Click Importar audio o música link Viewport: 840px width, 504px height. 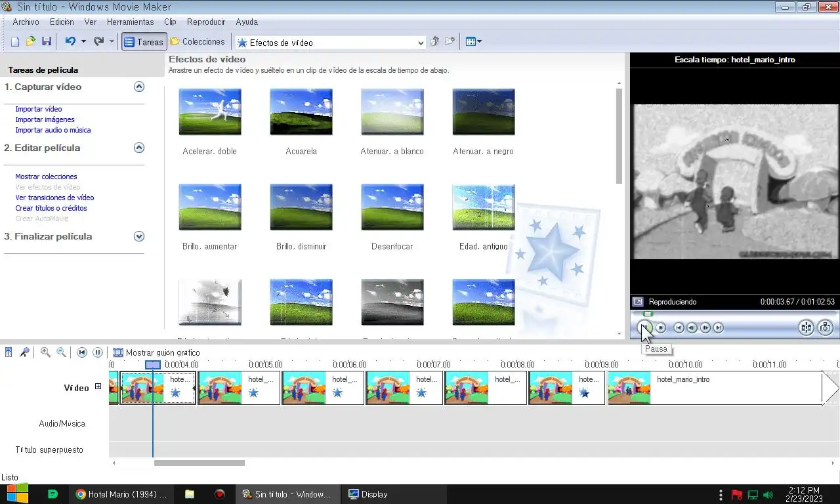point(53,130)
